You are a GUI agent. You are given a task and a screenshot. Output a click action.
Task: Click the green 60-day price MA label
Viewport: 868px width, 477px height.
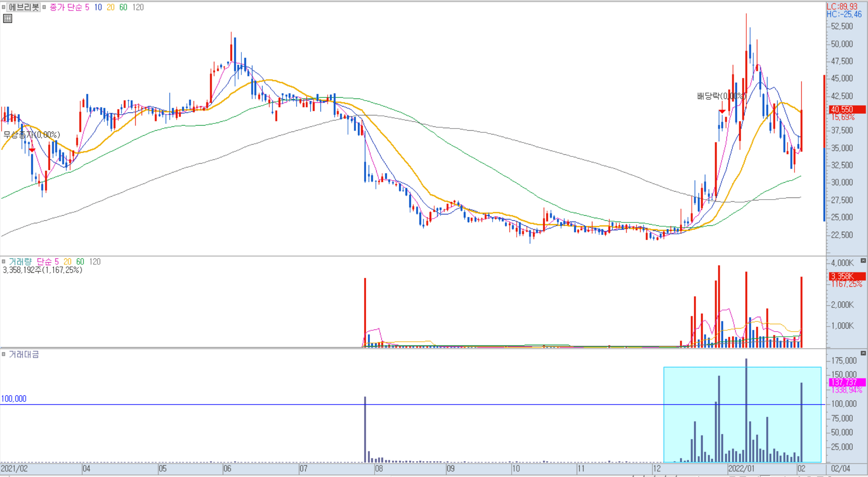(123, 7)
